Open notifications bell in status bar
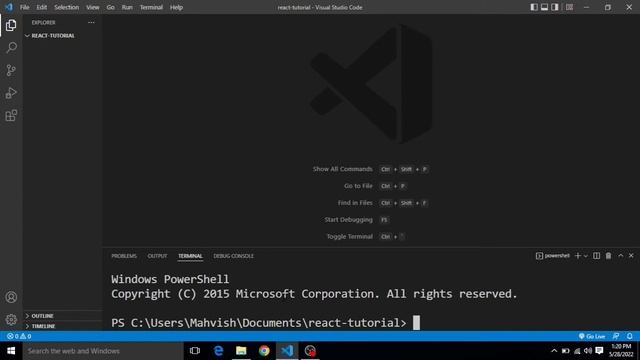Viewport: 640px width, 360px height. (630, 336)
